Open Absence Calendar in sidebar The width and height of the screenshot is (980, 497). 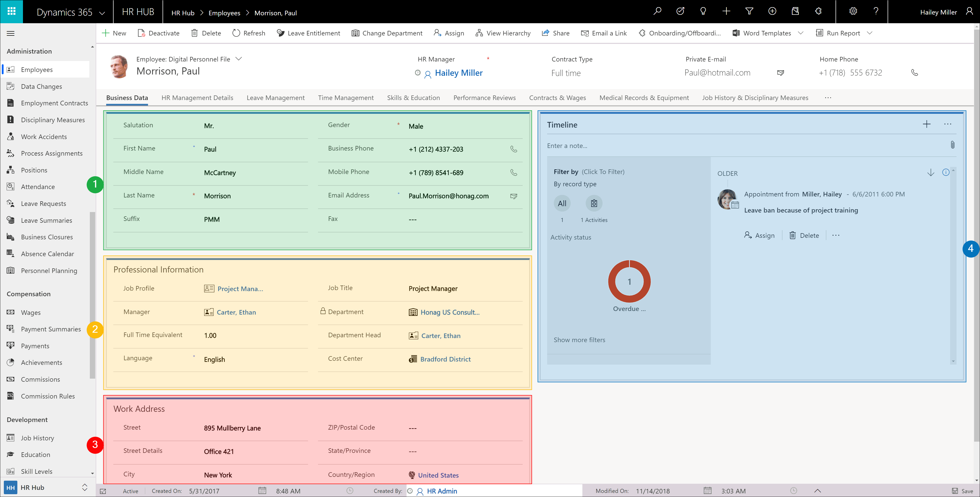point(48,254)
